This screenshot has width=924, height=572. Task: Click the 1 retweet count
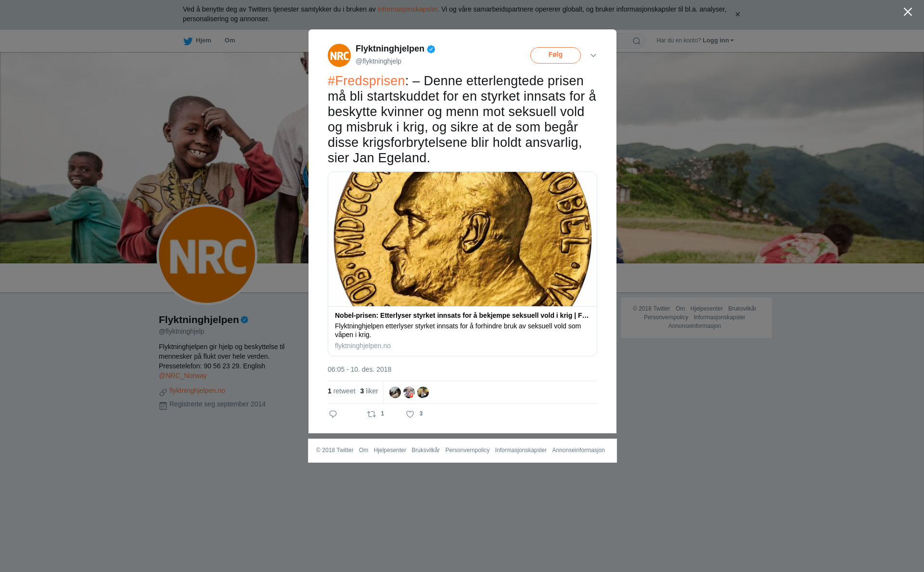click(342, 391)
